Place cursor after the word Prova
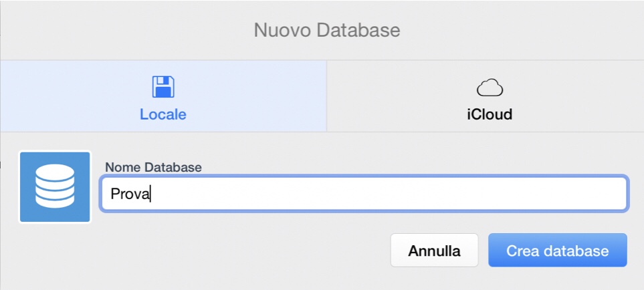644x290 pixels. point(152,194)
